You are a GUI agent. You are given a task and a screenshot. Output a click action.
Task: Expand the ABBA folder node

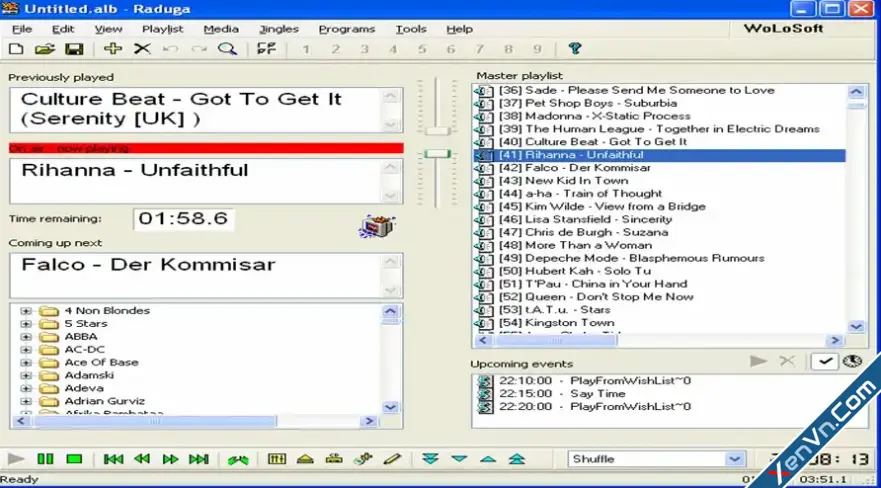tap(26, 336)
